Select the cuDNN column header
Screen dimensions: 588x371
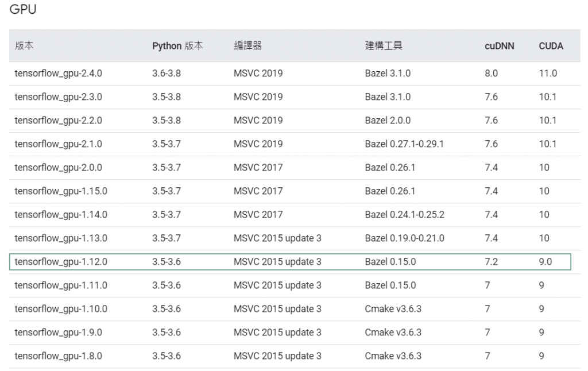[499, 46]
